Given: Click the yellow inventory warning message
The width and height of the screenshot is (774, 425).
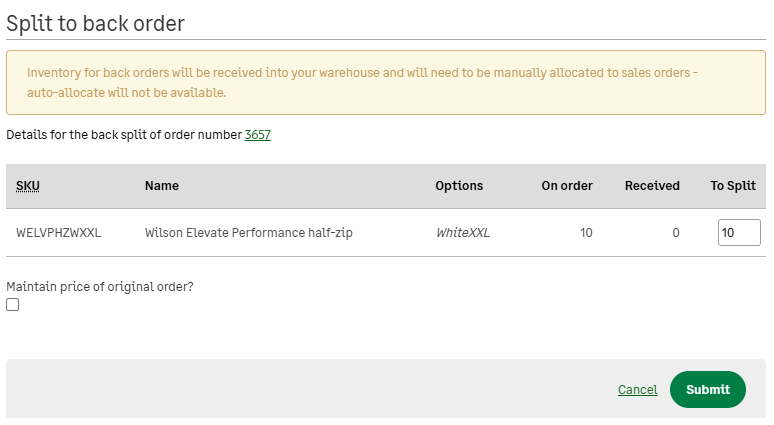Looking at the screenshot, I should tap(386, 82).
